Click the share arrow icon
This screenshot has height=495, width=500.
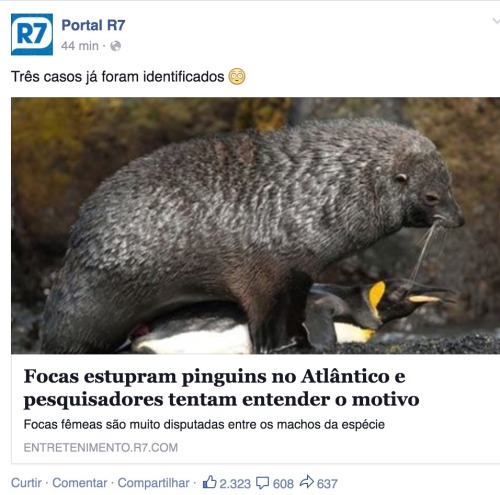307,482
